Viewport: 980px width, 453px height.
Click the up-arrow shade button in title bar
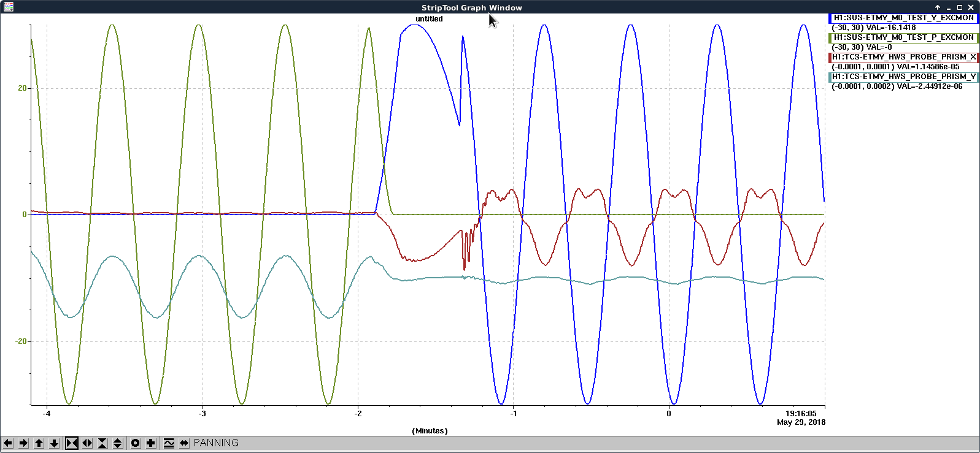[937, 7]
